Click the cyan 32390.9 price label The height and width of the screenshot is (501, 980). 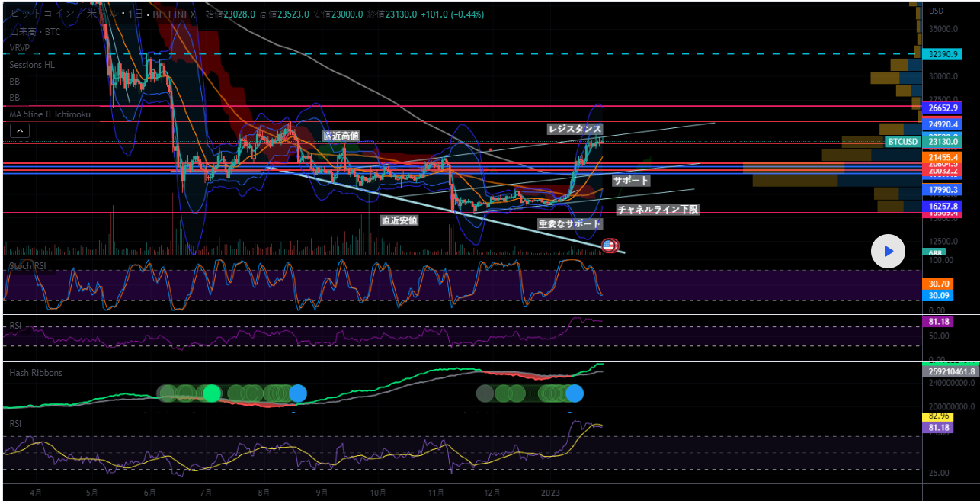pyautogui.click(x=942, y=55)
